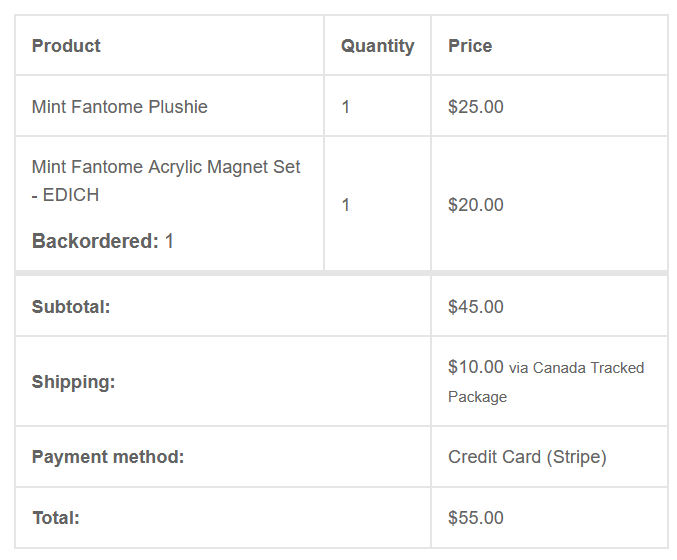
Task: Click the Backordered: 1 note
Action: click(103, 241)
